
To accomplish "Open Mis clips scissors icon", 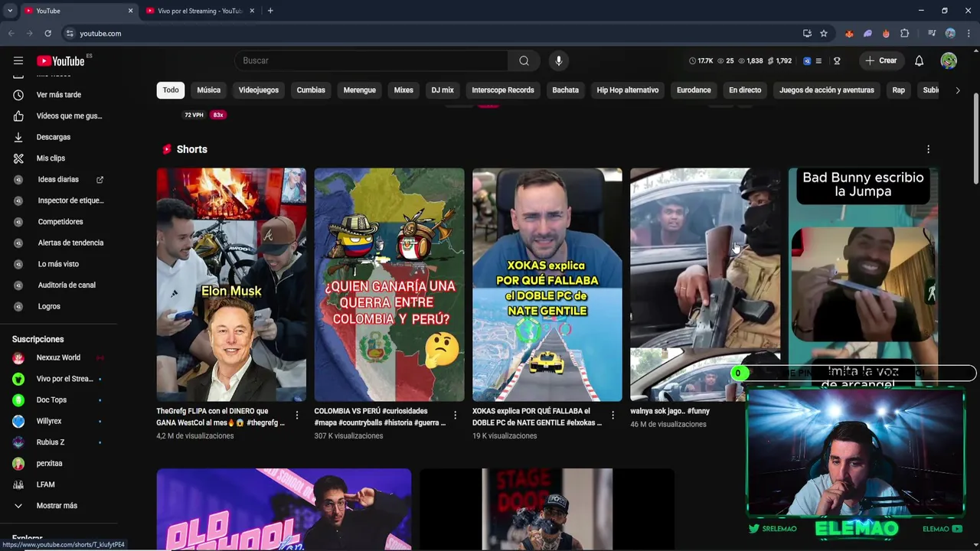I will pyautogui.click(x=18, y=158).
